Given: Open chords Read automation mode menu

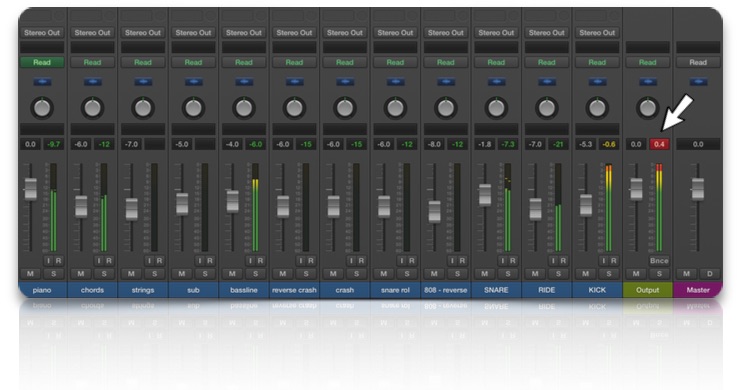Looking at the screenshot, I should coord(93,62).
